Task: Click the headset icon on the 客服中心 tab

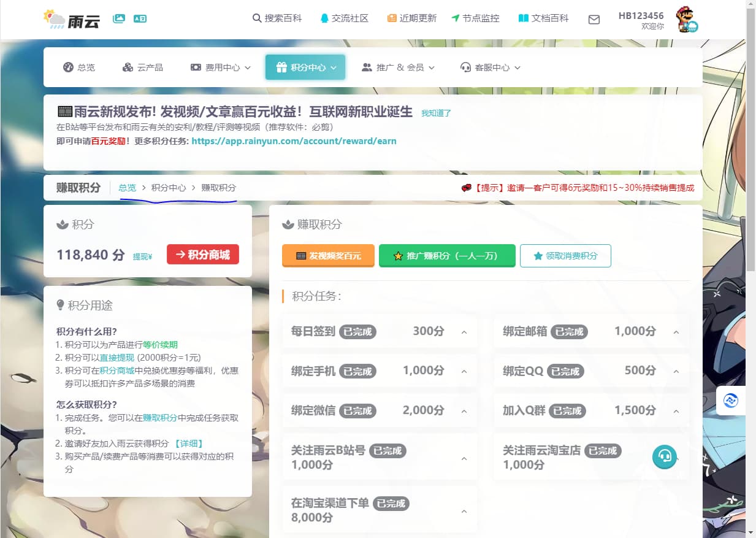Action: tap(465, 67)
